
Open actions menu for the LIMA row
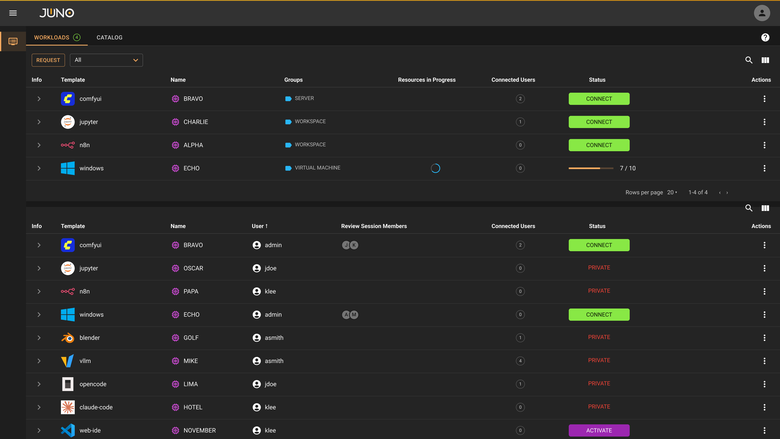tap(765, 384)
